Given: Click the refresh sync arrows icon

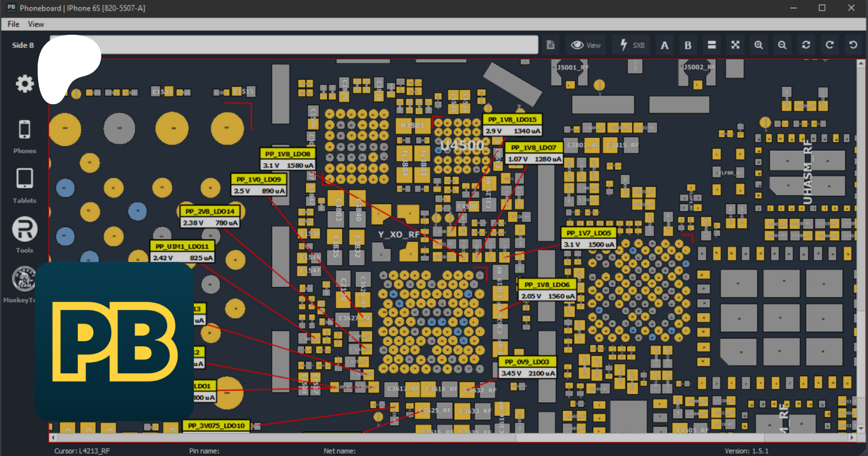Looking at the screenshot, I should 806,45.
